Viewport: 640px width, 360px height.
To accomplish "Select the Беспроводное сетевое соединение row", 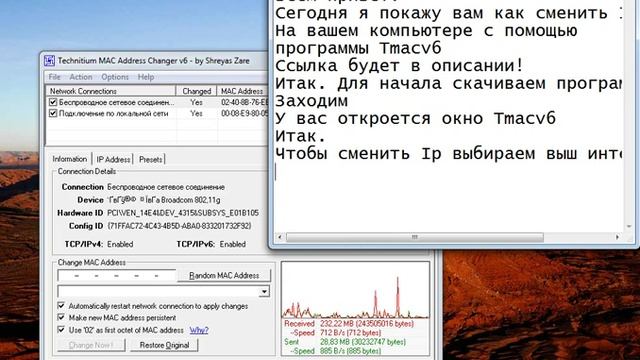I will [158, 102].
